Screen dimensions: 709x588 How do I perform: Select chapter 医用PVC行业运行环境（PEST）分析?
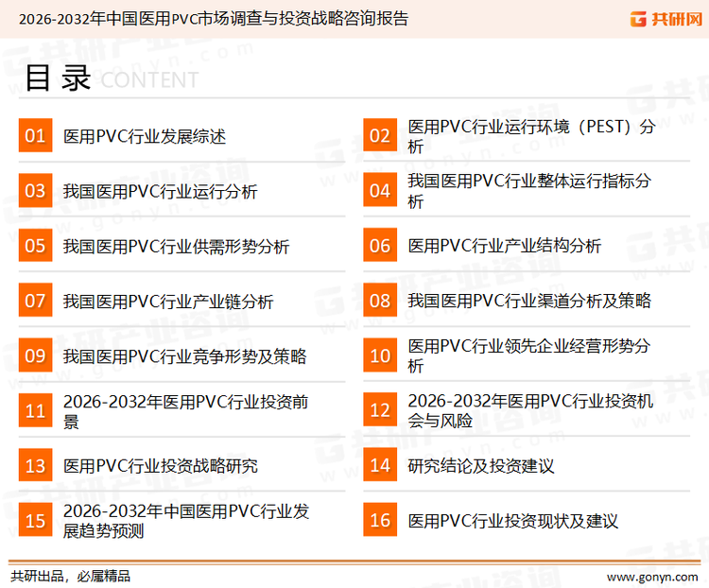531,136
